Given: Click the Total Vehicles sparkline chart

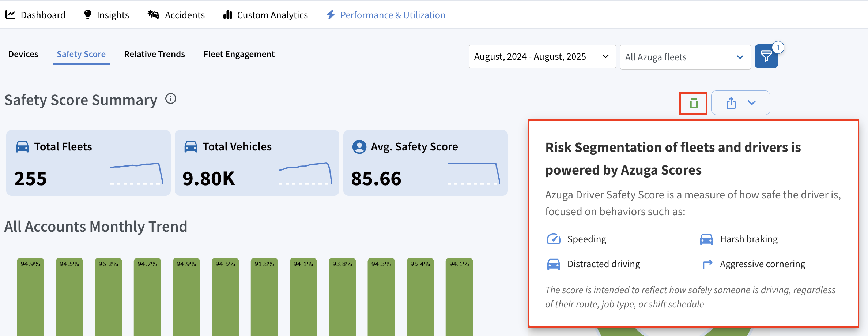Looking at the screenshot, I should (305, 173).
